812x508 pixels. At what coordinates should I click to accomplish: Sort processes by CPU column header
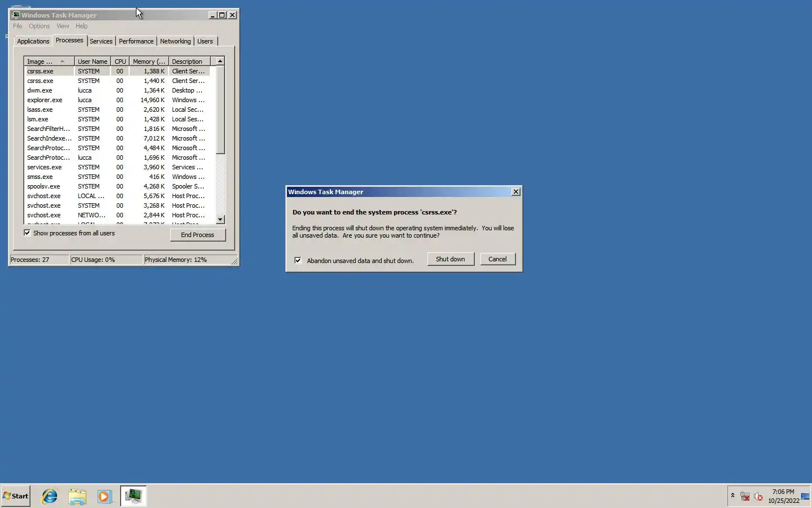click(120, 62)
